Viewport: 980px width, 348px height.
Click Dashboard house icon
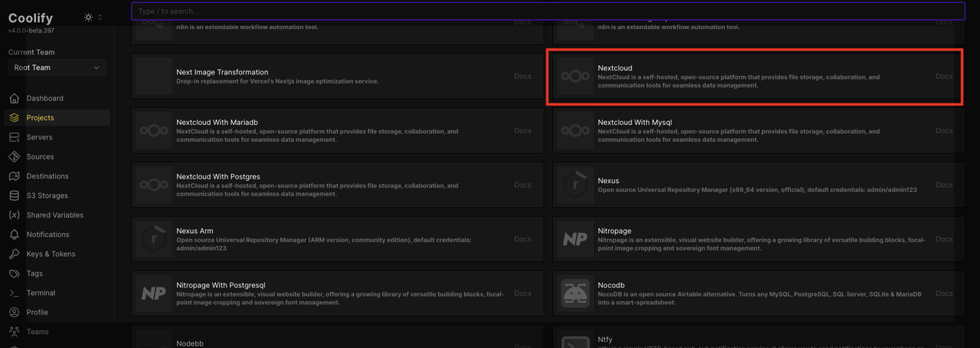[14, 98]
